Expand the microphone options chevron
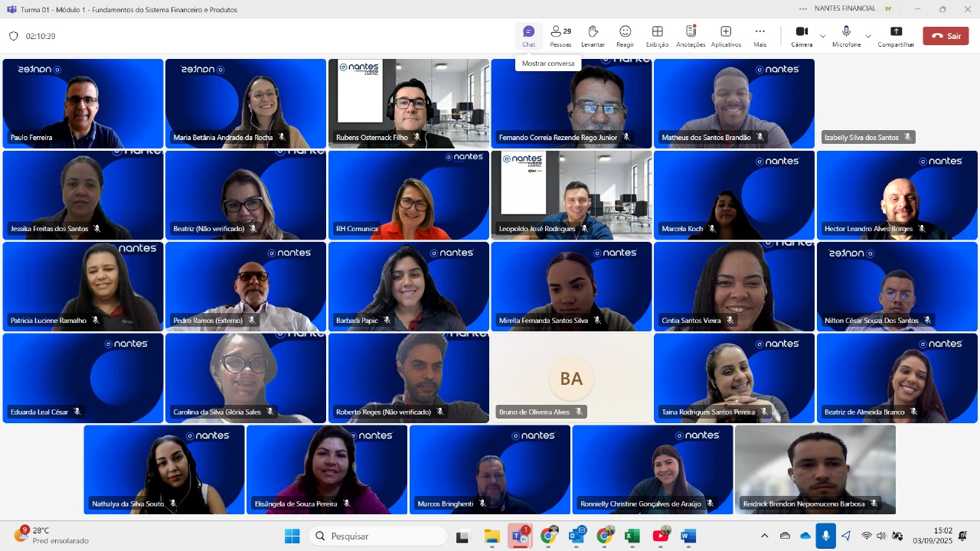Screen dimensions: 980x551 pyautogui.click(x=868, y=36)
